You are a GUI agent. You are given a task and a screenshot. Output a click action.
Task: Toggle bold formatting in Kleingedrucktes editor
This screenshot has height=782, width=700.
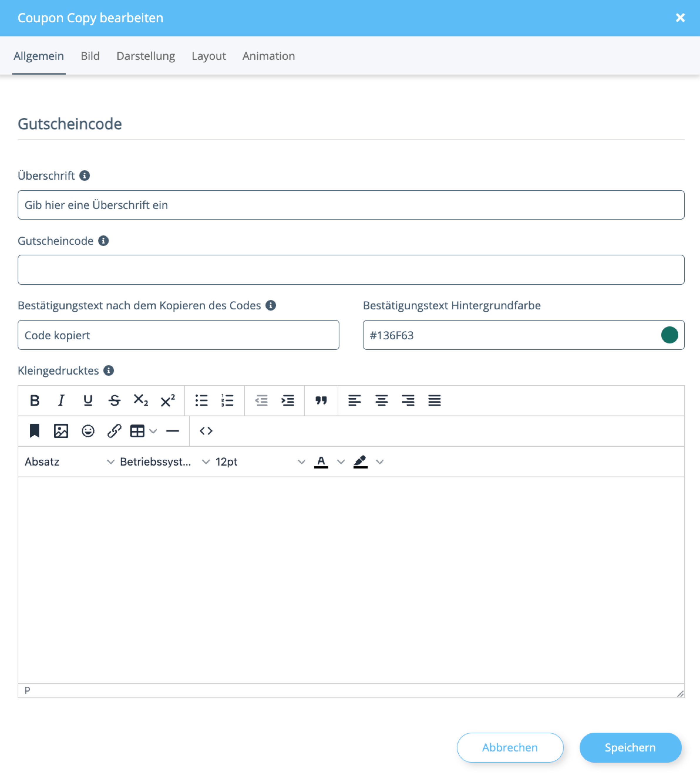(x=35, y=400)
